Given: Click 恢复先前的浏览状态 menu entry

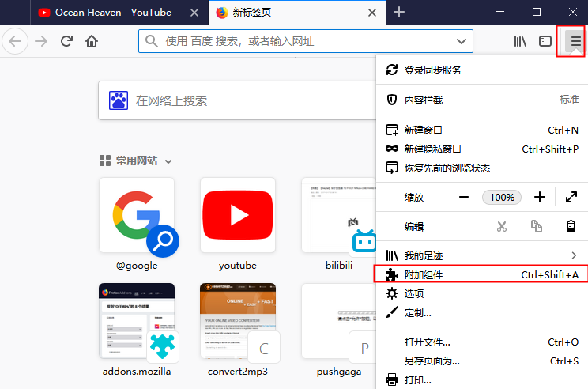Looking at the screenshot, I should click(x=482, y=168).
